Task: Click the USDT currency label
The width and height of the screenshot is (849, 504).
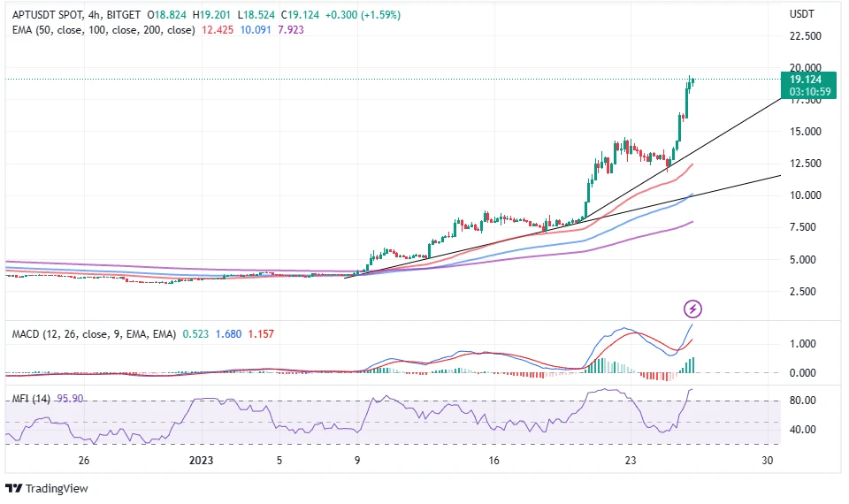Action: 802,14
